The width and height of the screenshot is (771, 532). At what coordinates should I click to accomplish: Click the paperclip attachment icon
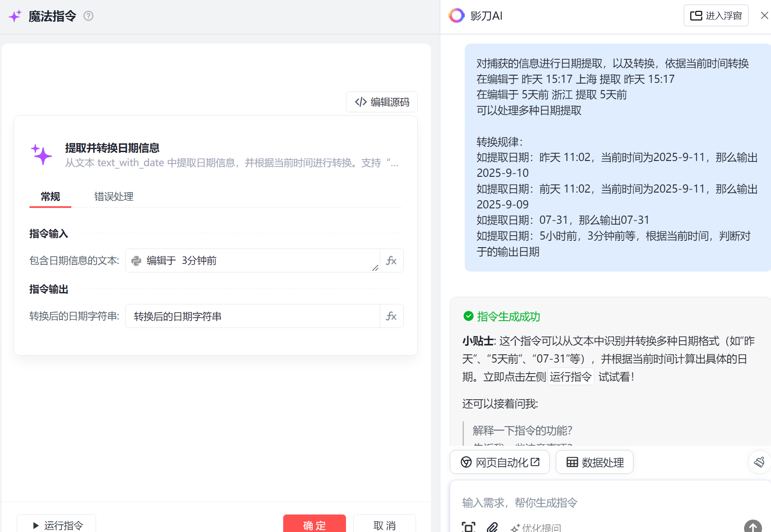click(492, 527)
